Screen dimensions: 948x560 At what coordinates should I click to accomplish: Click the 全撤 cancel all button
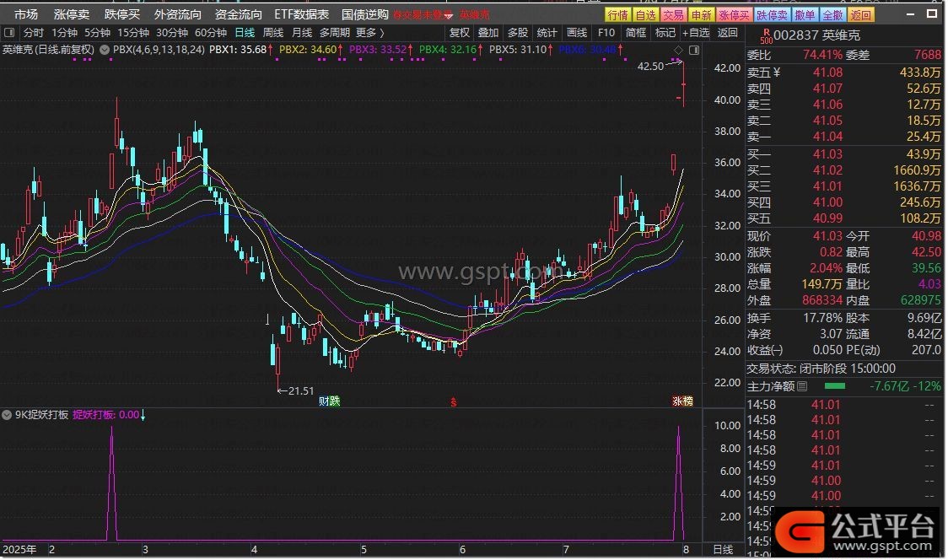[832, 15]
